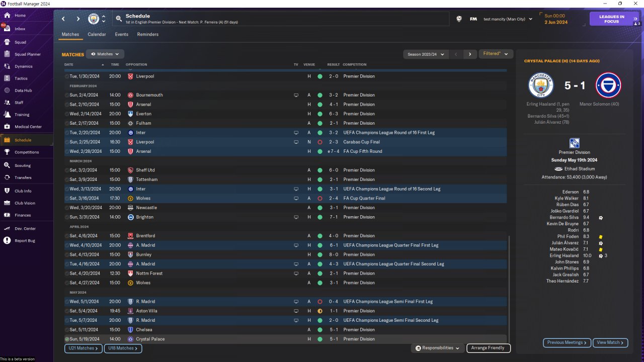Navigate back with the left arrow

(63, 19)
